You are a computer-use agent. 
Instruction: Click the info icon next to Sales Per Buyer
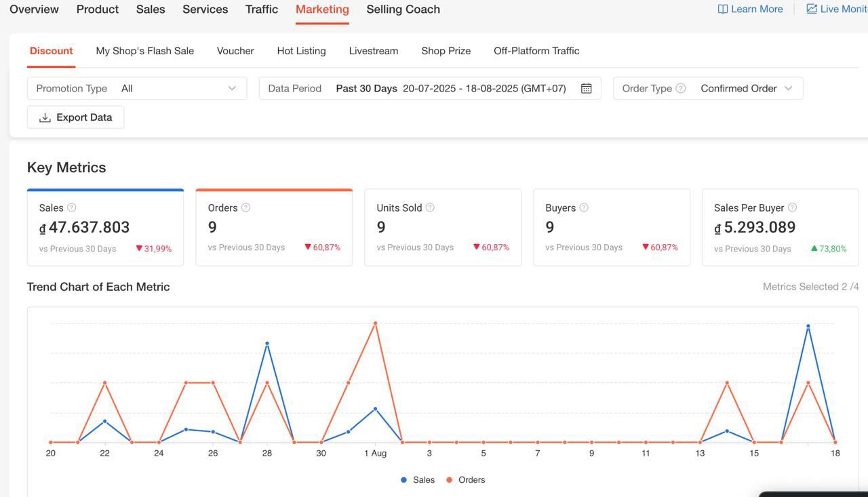[x=792, y=207]
